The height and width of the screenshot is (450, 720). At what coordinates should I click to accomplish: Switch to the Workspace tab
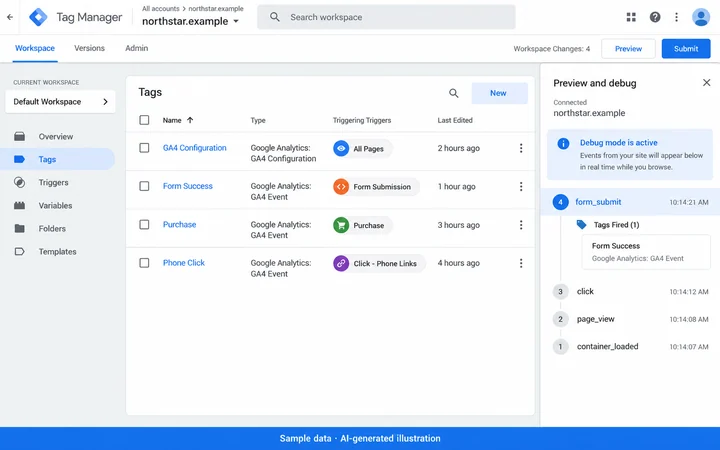pyautogui.click(x=35, y=48)
